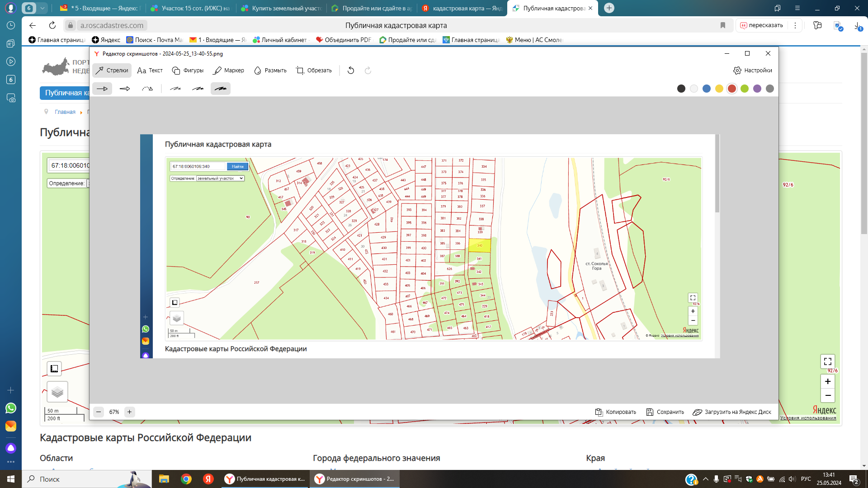Open the 'земельный участок' dropdown
The height and width of the screenshot is (488, 868).
pyautogui.click(x=221, y=178)
